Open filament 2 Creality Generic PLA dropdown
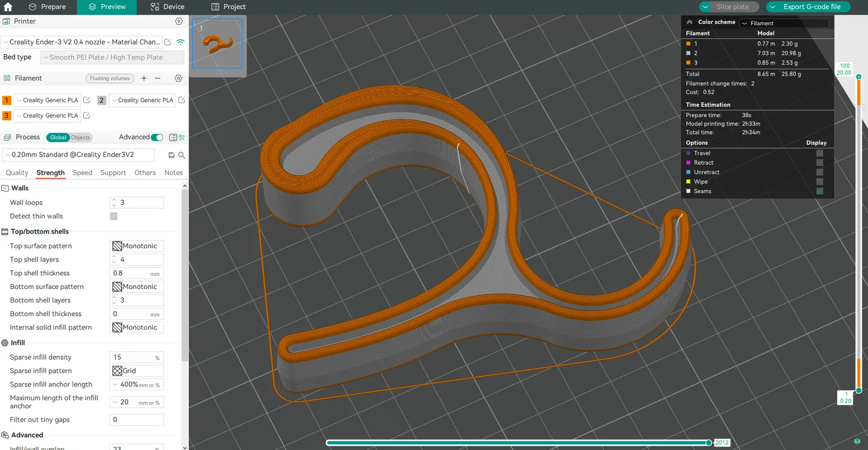The height and width of the screenshot is (450, 868). click(x=143, y=100)
